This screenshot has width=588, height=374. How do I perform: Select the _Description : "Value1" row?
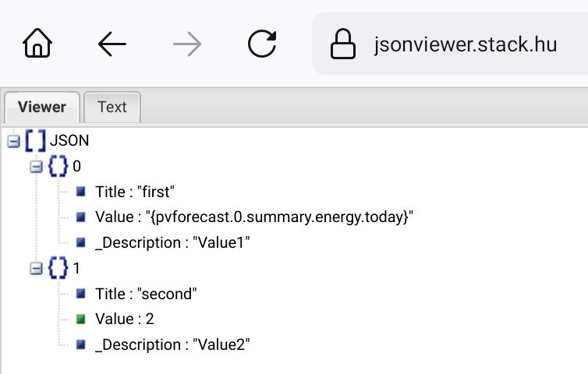[172, 243]
